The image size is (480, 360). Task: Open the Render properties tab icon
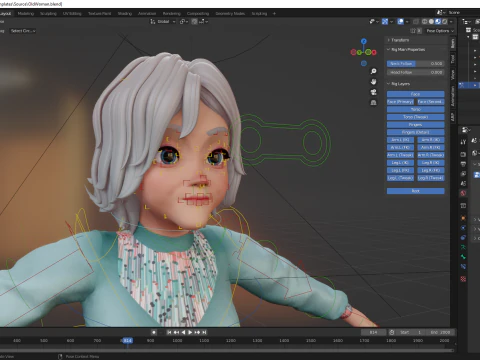tap(463, 155)
